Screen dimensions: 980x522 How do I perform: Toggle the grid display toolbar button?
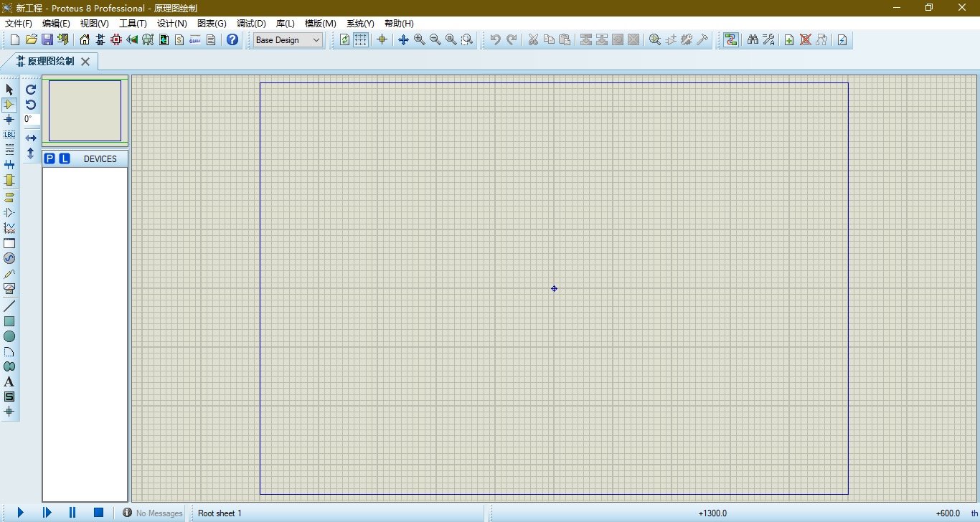[361, 40]
